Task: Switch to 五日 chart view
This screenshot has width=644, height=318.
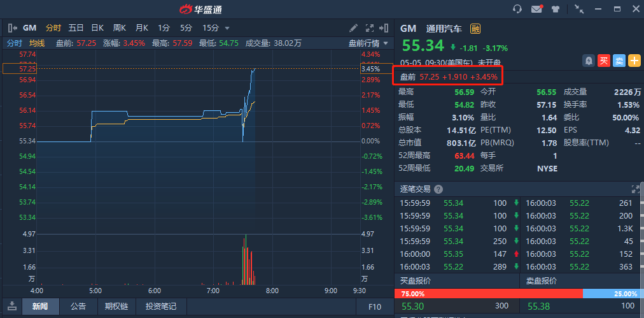Action: pyautogui.click(x=76, y=28)
